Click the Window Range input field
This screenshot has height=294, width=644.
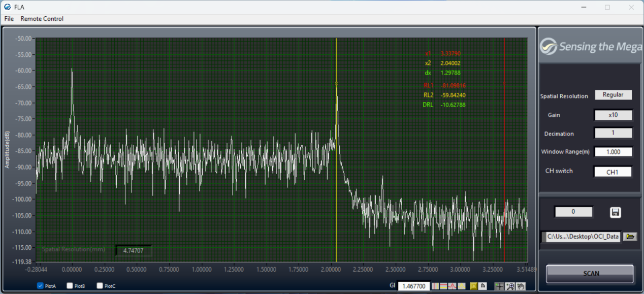pos(613,152)
